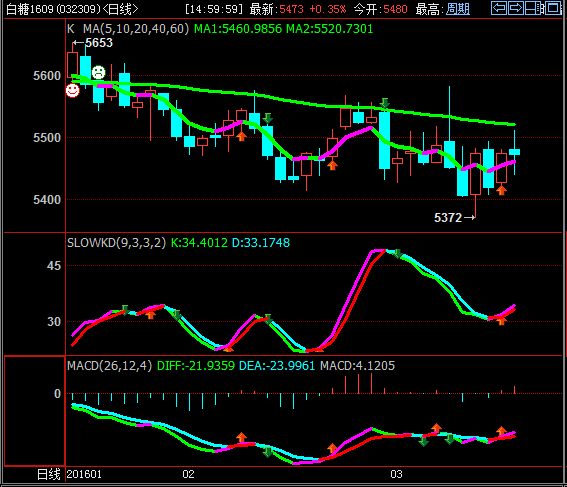Click the back arrow navigation icon
This screenshot has width=567, height=487.
(x=499, y=8)
